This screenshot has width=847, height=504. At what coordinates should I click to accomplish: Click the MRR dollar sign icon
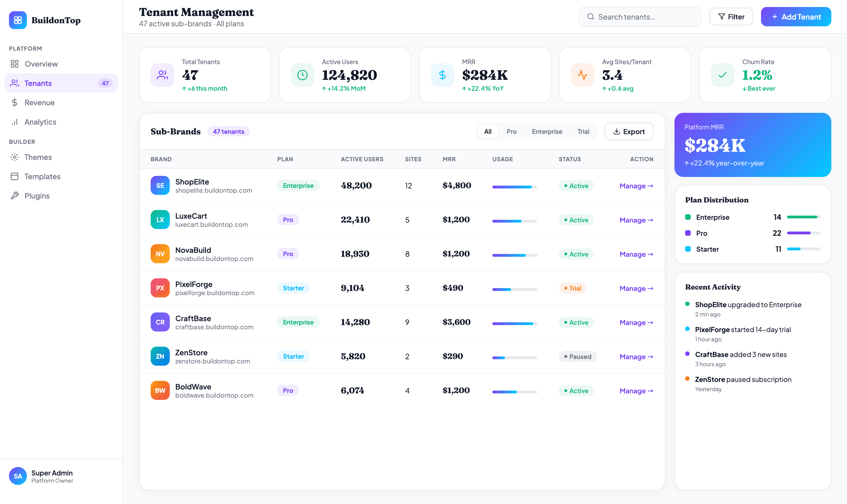tap(442, 75)
